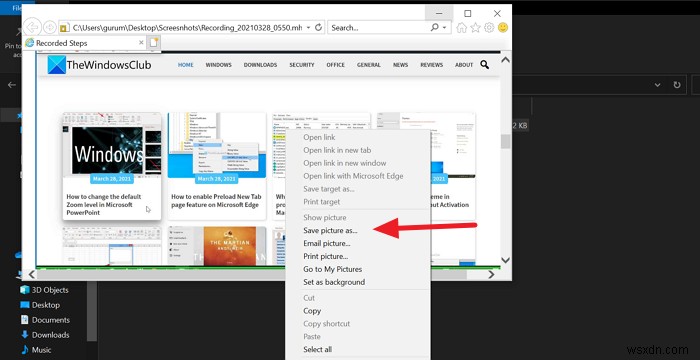Open the Internet Explorer Home icon

(462, 28)
